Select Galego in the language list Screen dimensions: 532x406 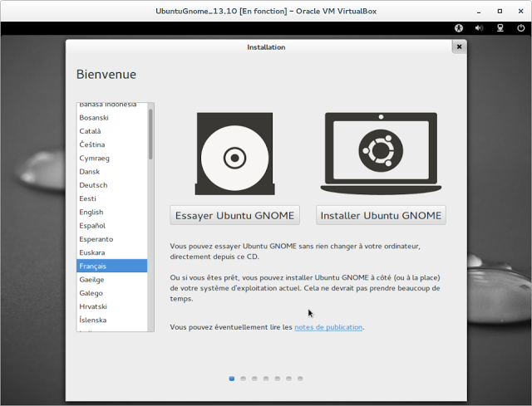coord(112,293)
